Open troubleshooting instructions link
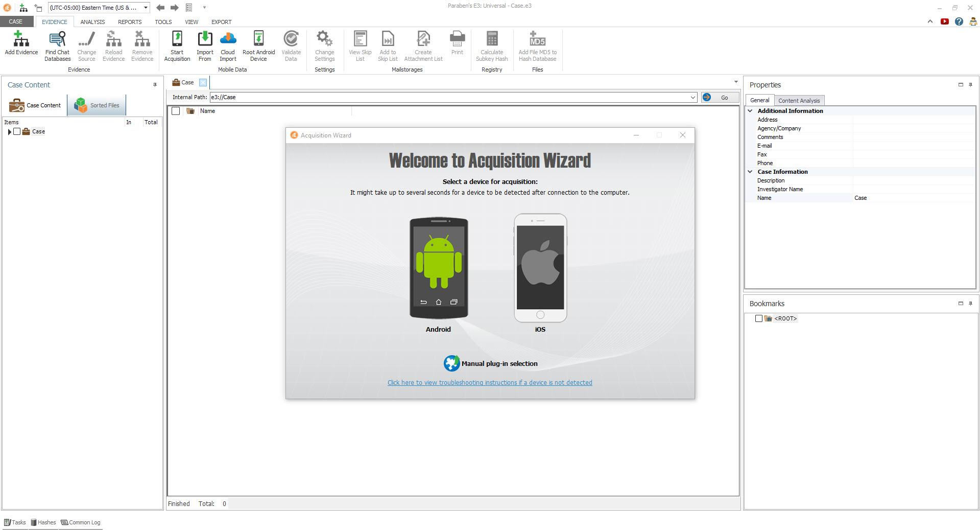 [x=490, y=383]
